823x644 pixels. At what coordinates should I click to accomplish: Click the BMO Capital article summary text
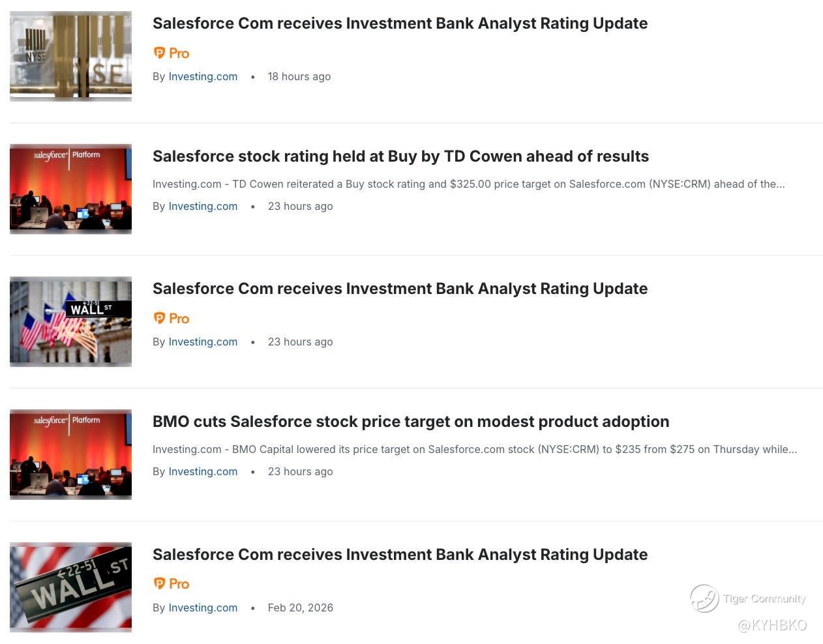pos(474,449)
